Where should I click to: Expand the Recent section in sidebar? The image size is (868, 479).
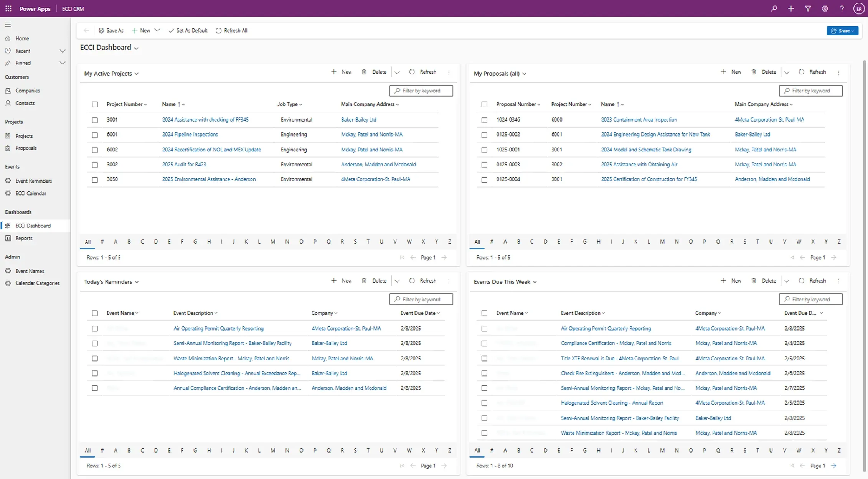point(63,51)
